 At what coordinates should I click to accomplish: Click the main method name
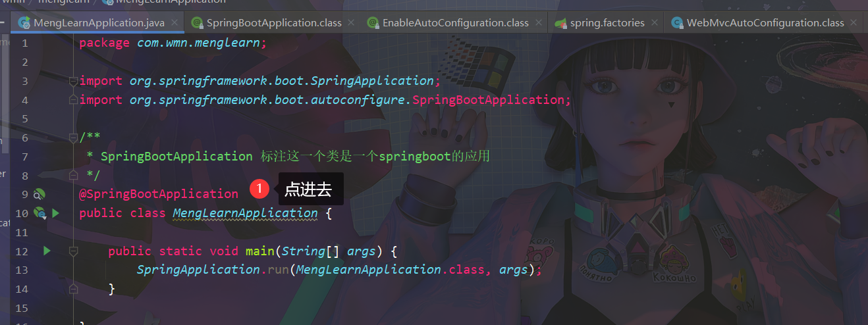pos(260,251)
